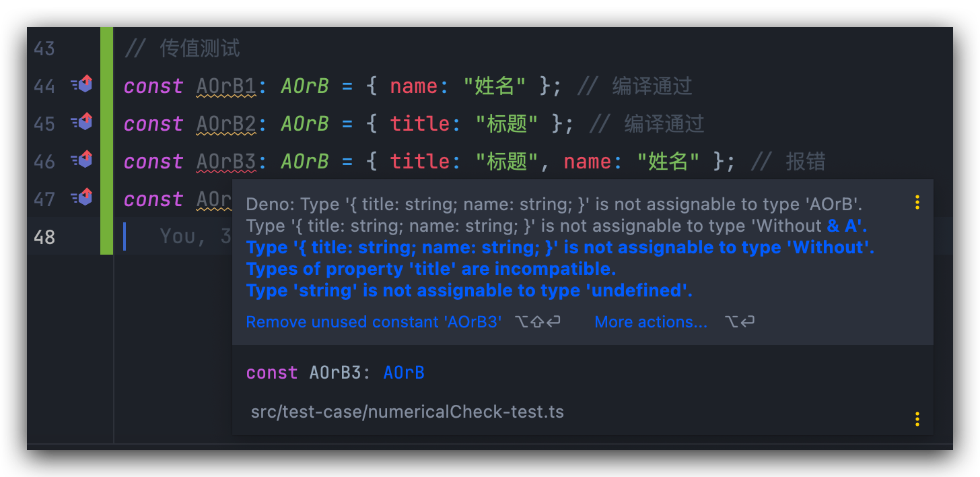This screenshot has width=980, height=477.
Task: Click the blue AOrB type link in documentation
Action: [x=403, y=372]
